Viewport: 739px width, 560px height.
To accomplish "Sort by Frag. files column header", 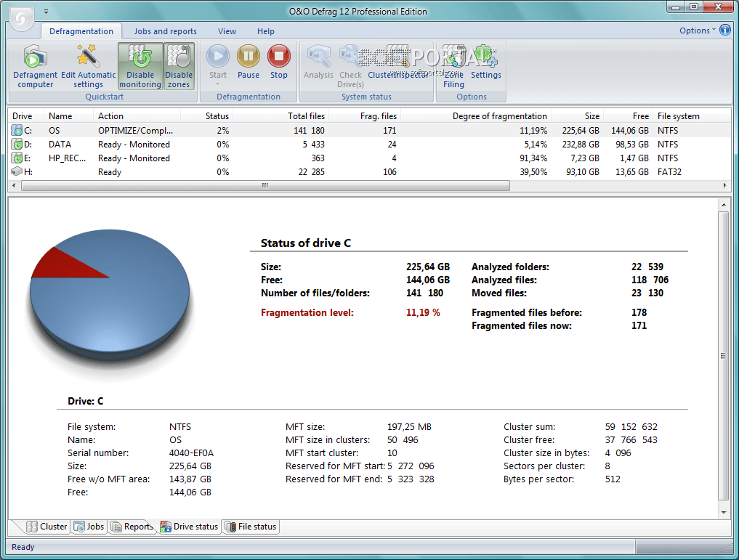I will pos(364,116).
